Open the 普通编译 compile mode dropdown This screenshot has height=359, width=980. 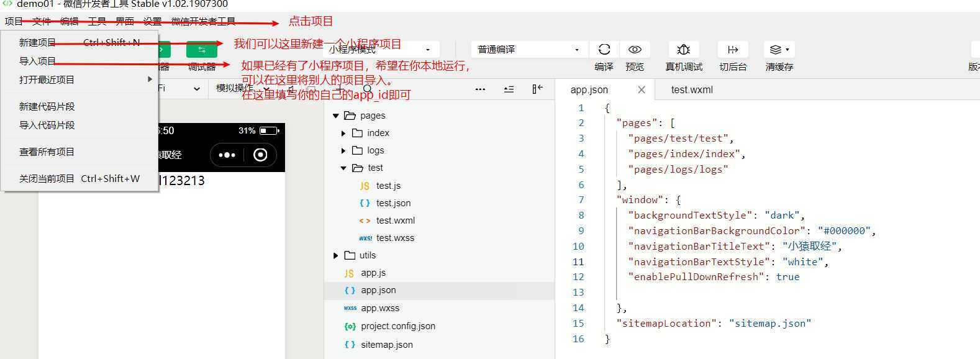coord(529,49)
